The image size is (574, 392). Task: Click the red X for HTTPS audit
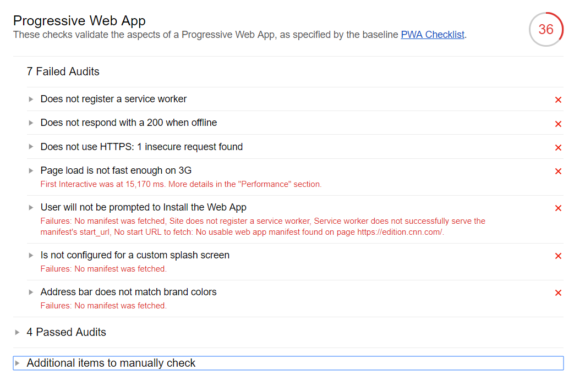tap(558, 148)
